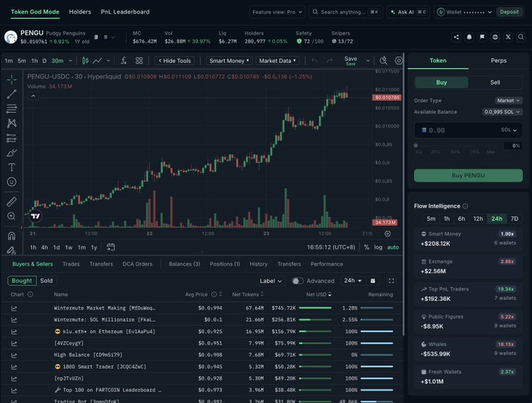The width and height of the screenshot is (532, 403).
Task: Select the ruler measure tool
Action: [x=12, y=202]
